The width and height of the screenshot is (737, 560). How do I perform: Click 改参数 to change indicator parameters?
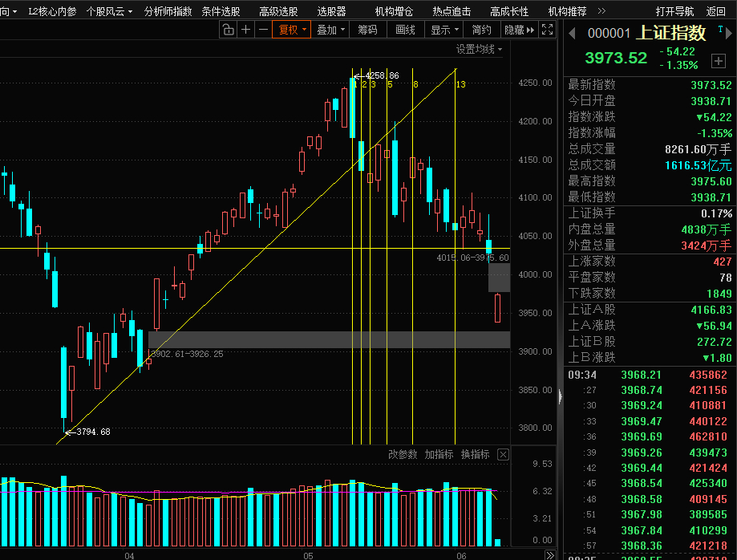pyautogui.click(x=403, y=454)
